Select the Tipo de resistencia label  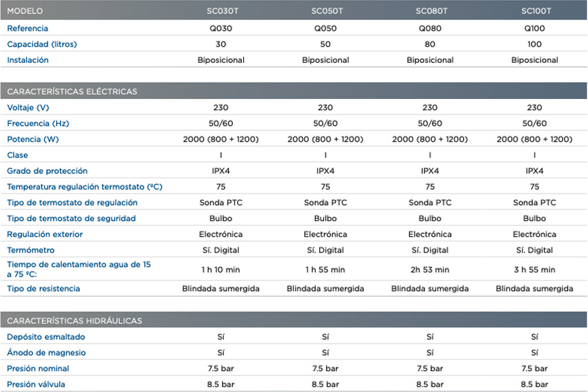pyautogui.click(x=43, y=289)
